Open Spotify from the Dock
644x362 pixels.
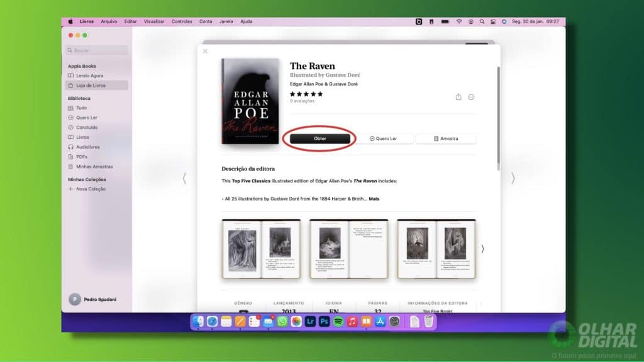tap(338, 322)
